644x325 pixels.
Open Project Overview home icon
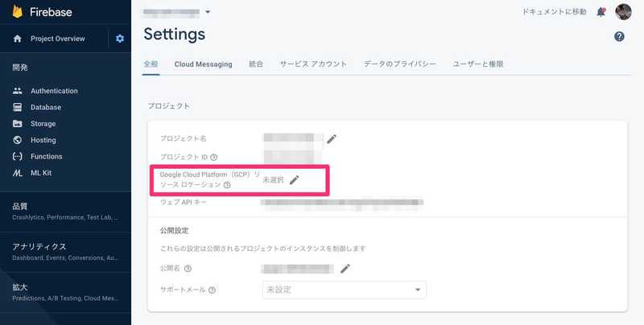click(x=17, y=39)
